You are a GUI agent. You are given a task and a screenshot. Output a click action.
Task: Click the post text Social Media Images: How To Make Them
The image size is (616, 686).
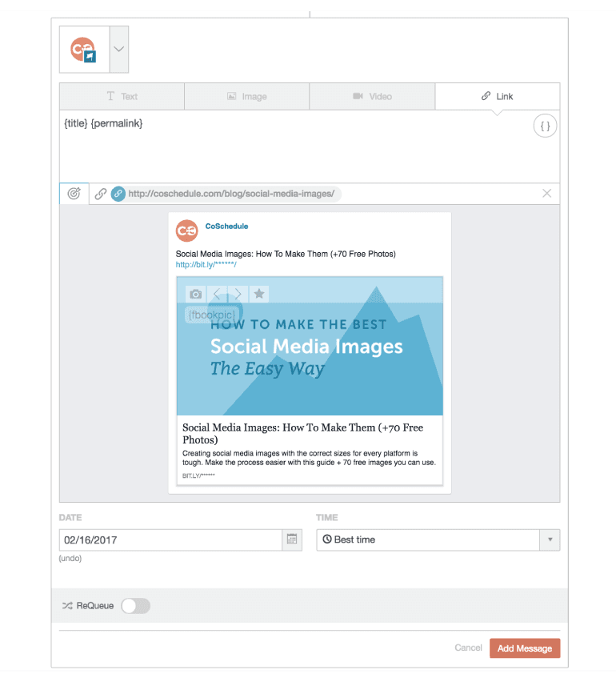coord(286,255)
